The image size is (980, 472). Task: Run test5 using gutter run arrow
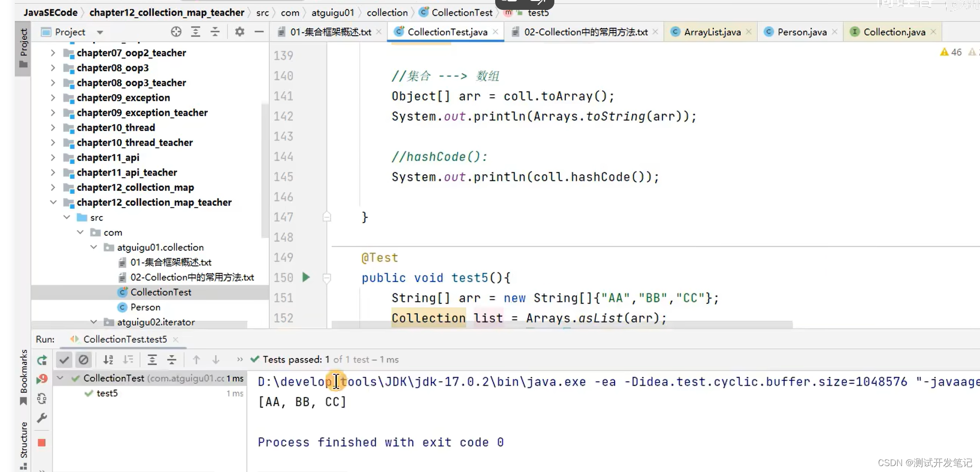[306, 277]
